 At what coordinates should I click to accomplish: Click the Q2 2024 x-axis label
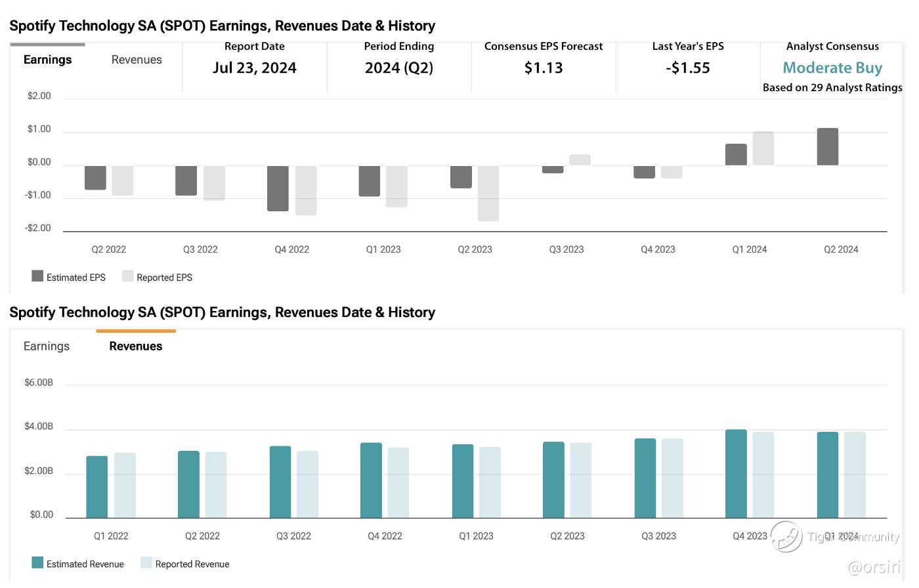[x=841, y=249]
